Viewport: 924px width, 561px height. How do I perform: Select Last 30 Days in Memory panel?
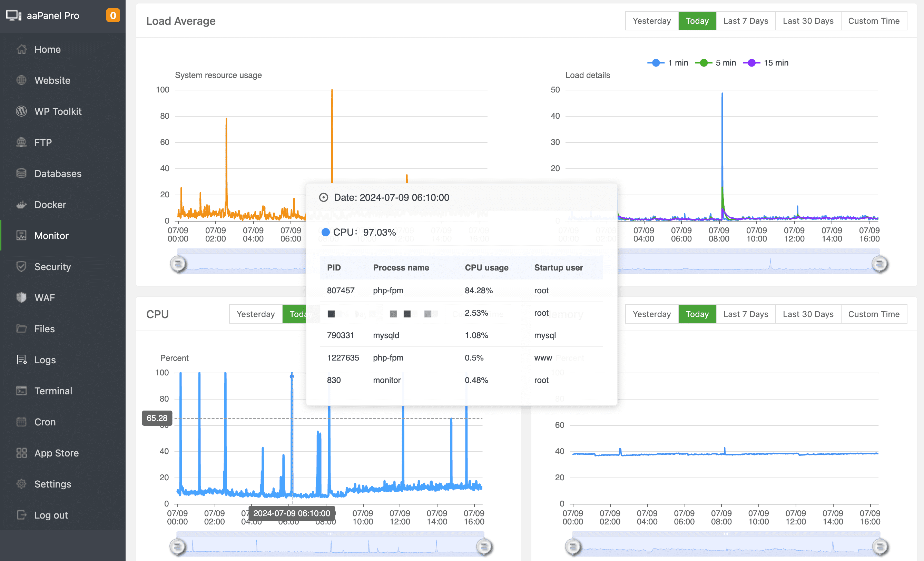tap(808, 314)
